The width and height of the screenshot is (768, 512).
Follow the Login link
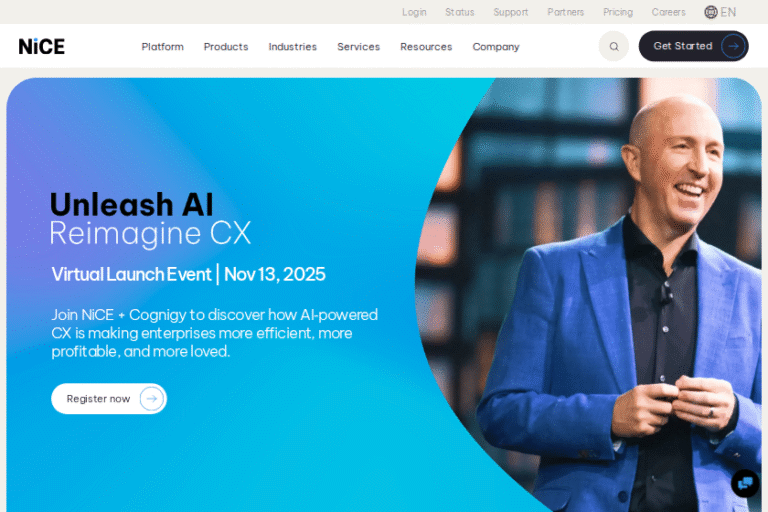click(414, 12)
